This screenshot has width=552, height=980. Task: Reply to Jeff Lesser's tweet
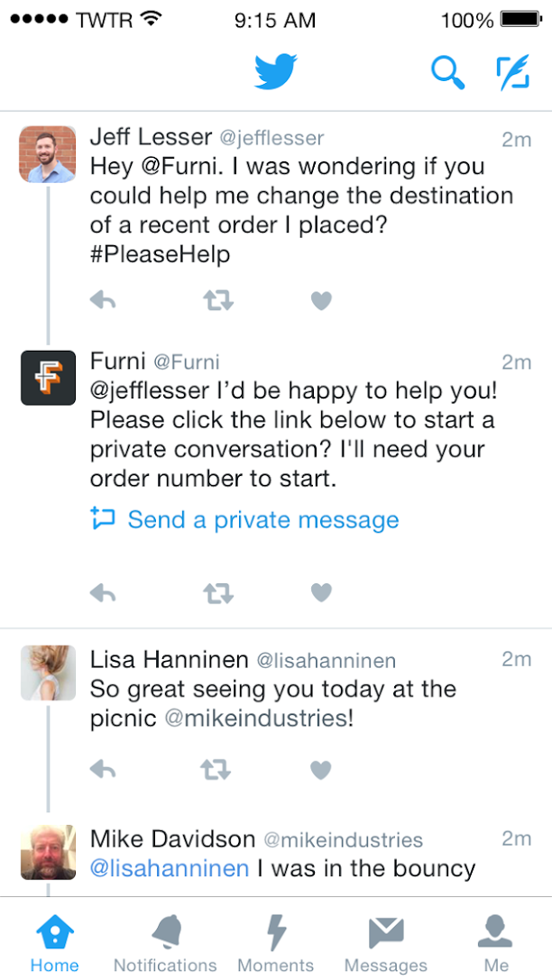click(103, 301)
